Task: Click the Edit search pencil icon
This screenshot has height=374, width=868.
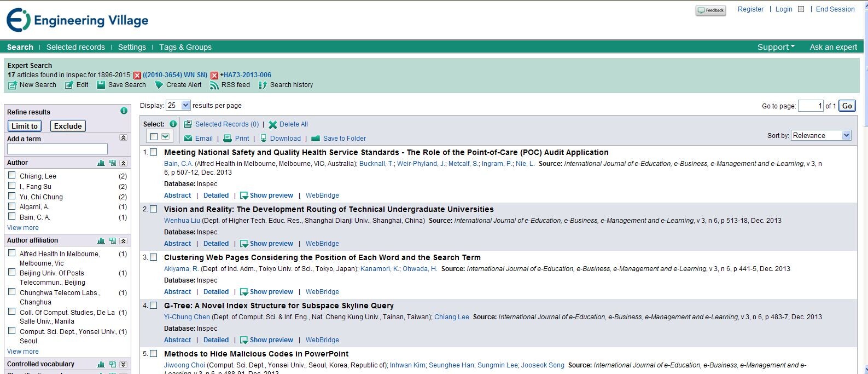Action: 69,85
